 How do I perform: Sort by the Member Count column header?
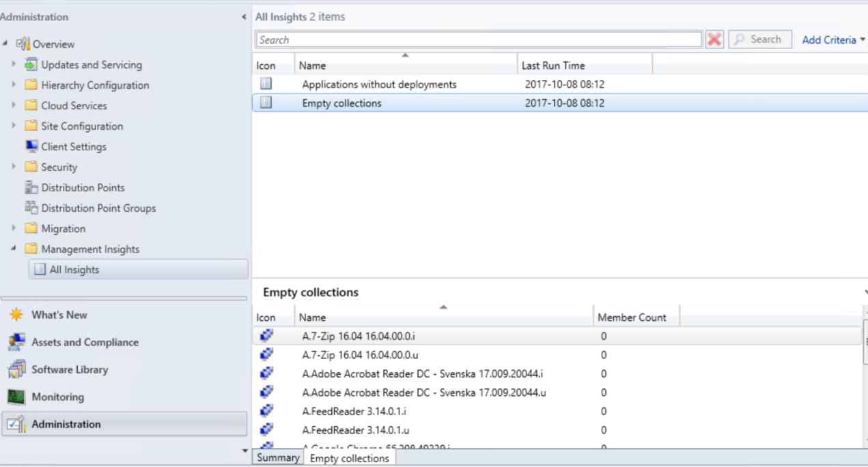[x=624, y=317]
